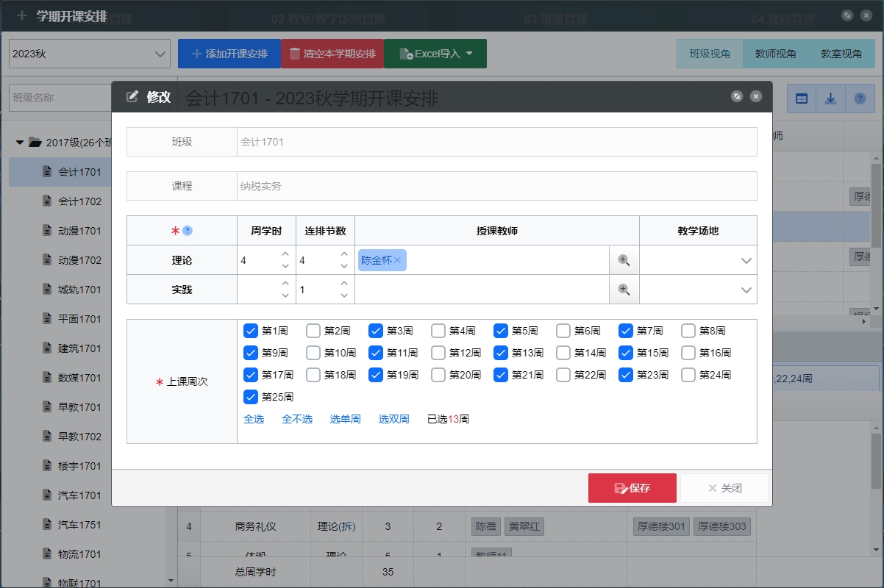Click the scroll-down arrow of the class tree
The height and width of the screenshot is (588, 884).
click(171, 581)
